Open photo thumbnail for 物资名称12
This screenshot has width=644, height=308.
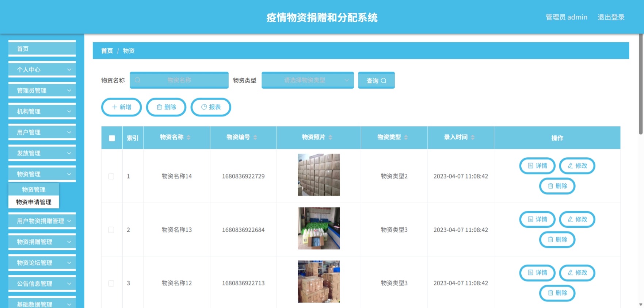(x=319, y=281)
